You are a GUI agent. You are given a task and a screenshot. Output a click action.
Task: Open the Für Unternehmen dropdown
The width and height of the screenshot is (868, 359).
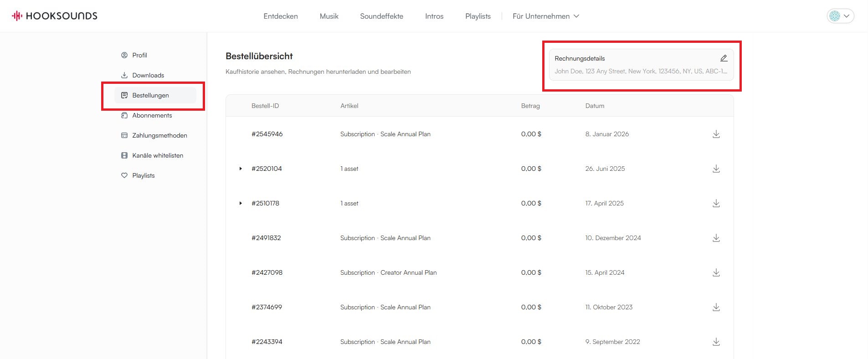[x=545, y=16]
